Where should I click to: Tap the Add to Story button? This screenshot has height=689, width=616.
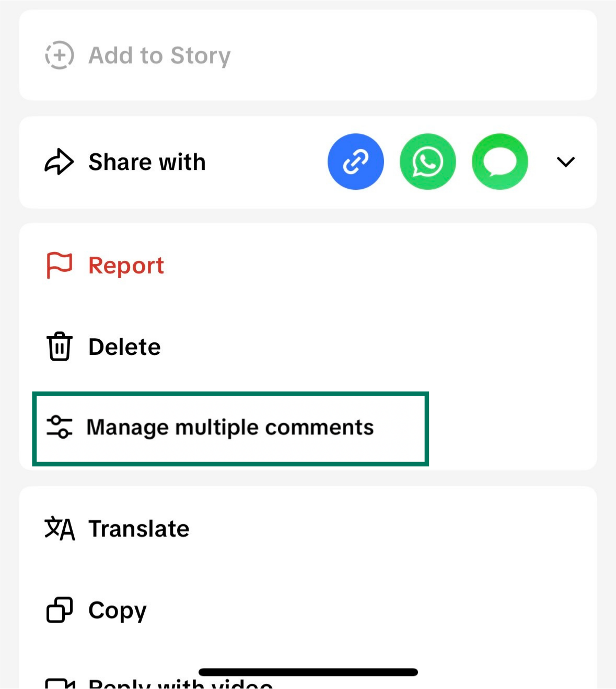click(159, 55)
